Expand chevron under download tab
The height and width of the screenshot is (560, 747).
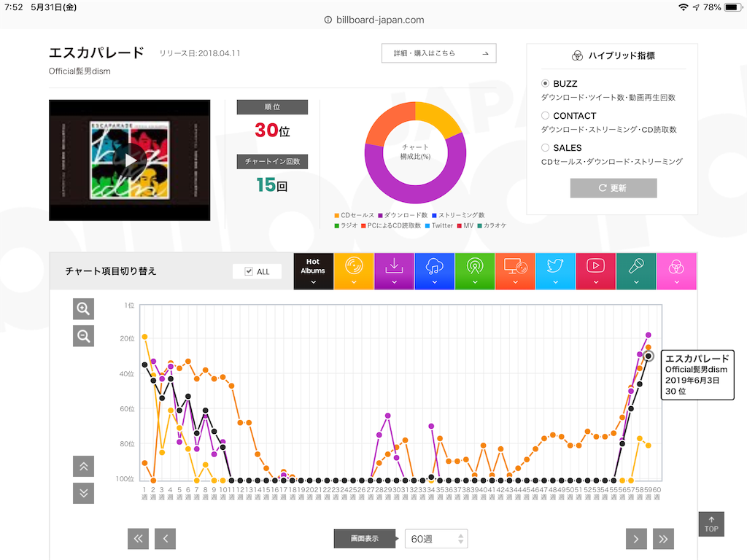pos(394,282)
